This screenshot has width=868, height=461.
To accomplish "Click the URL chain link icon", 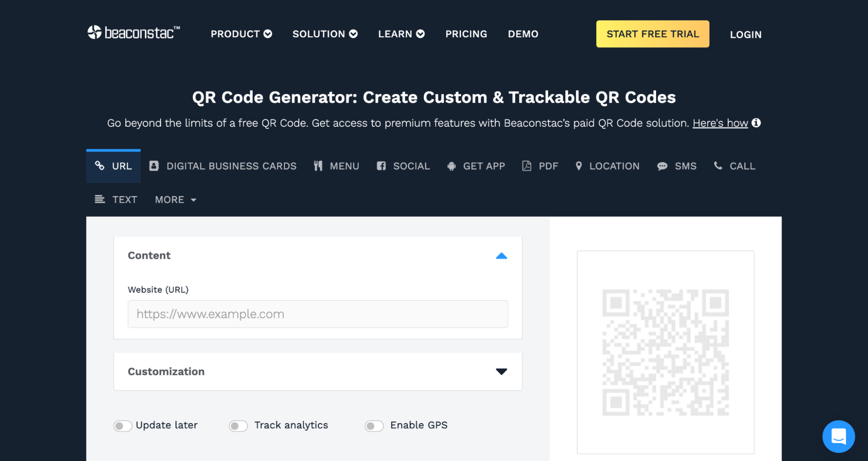I will coord(100,166).
